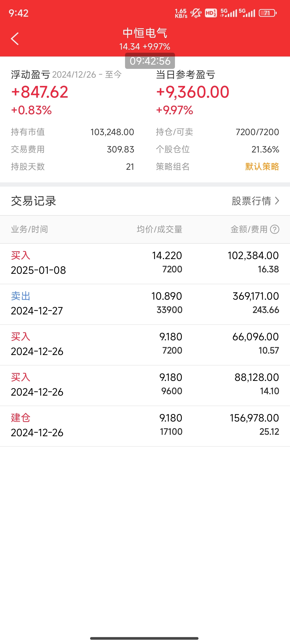Tap the muted bell status icon

pos(196,13)
